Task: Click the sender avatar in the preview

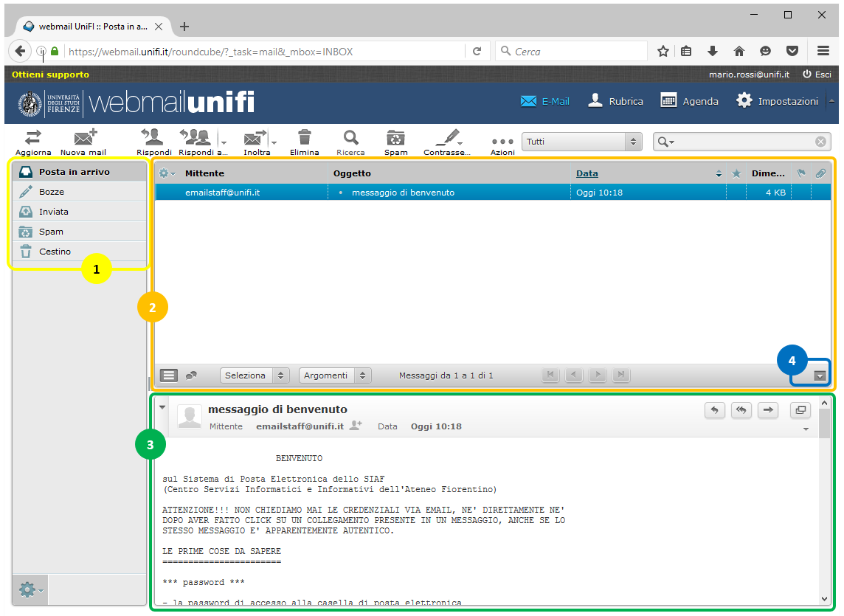Action: [x=190, y=417]
